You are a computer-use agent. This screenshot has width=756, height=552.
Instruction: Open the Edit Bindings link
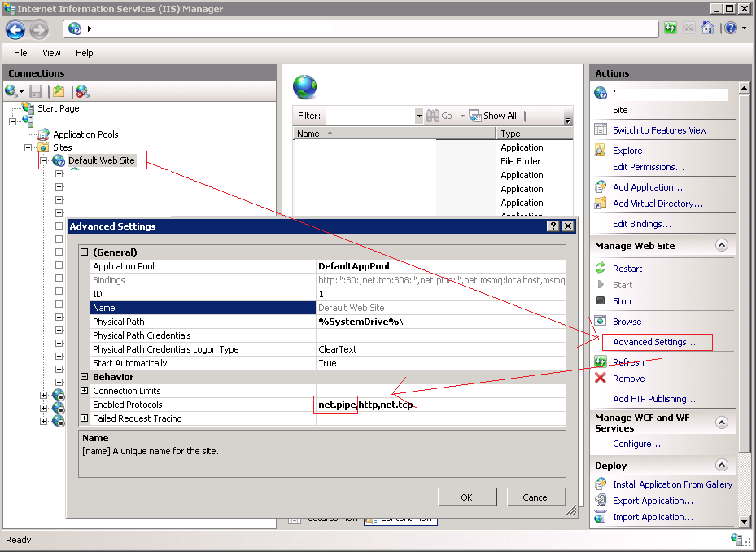[x=641, y=224]
